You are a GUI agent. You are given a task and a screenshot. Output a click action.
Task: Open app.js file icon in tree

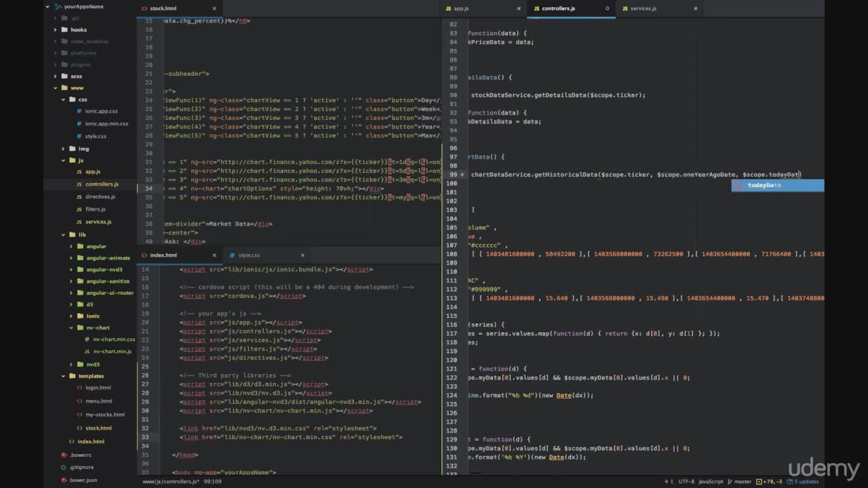(x=79, y=171)
